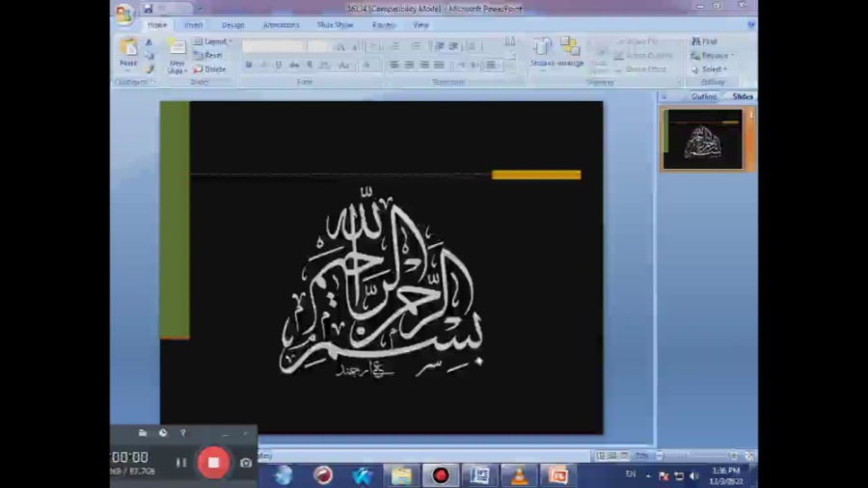The height and width of the screenshot is (488, 868).
Task: Click the Delete slide button
Action: pyautogui.click(x=210, y=69)
